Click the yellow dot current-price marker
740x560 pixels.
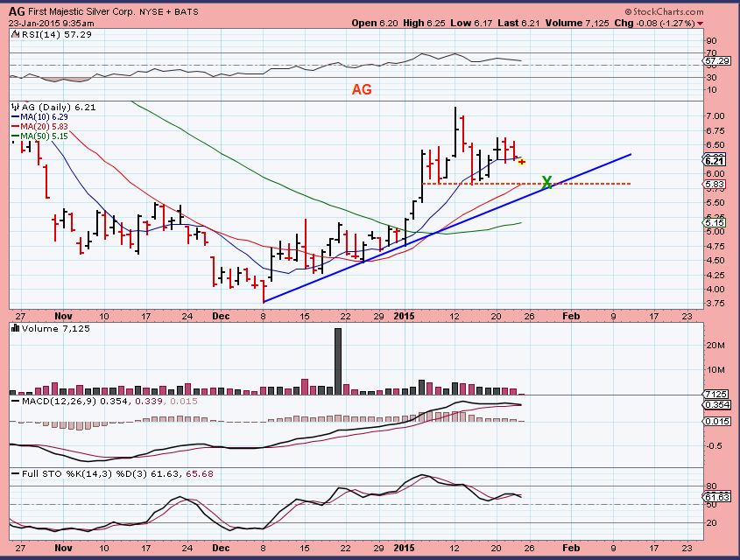coord(522,162)
